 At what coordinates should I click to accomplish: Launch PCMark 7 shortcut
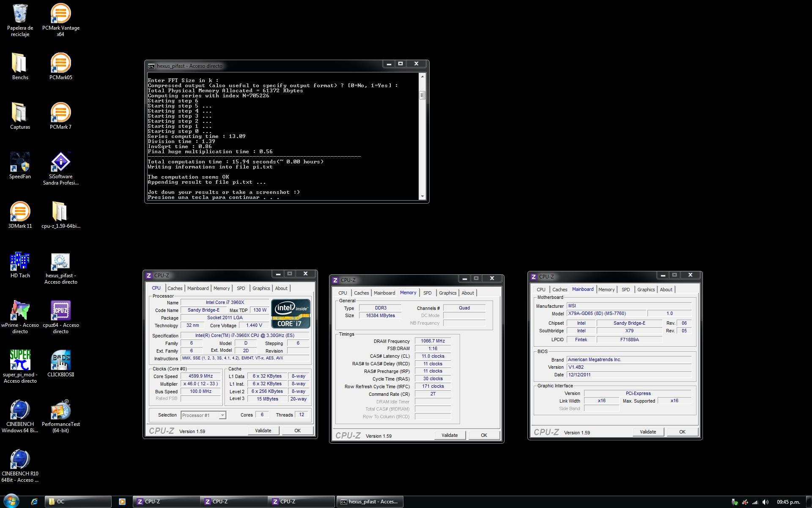pos(60,116)
